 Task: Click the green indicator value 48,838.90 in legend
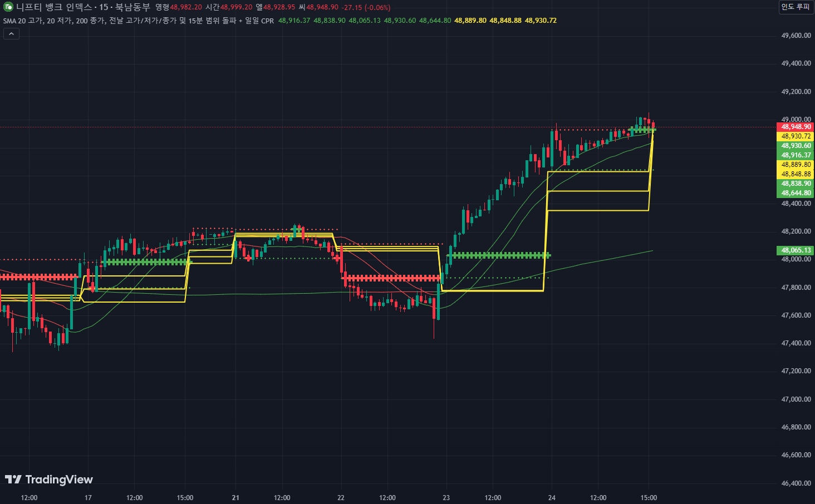click(x=330, y=21)
